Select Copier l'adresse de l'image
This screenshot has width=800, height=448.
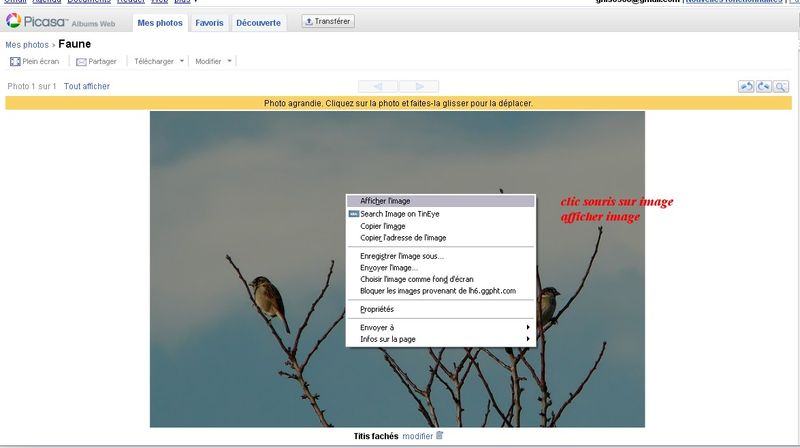[441, 238]
